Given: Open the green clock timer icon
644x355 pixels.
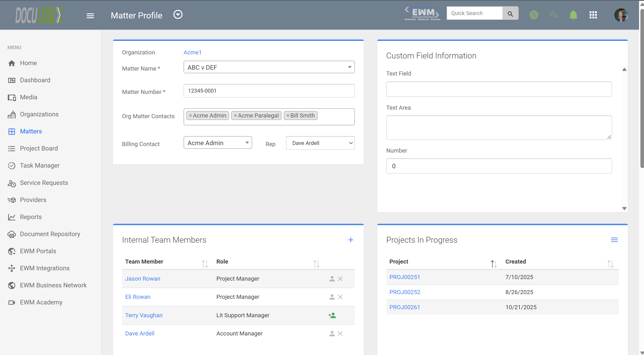Looking at the screenshot, I should coord(534,15).
